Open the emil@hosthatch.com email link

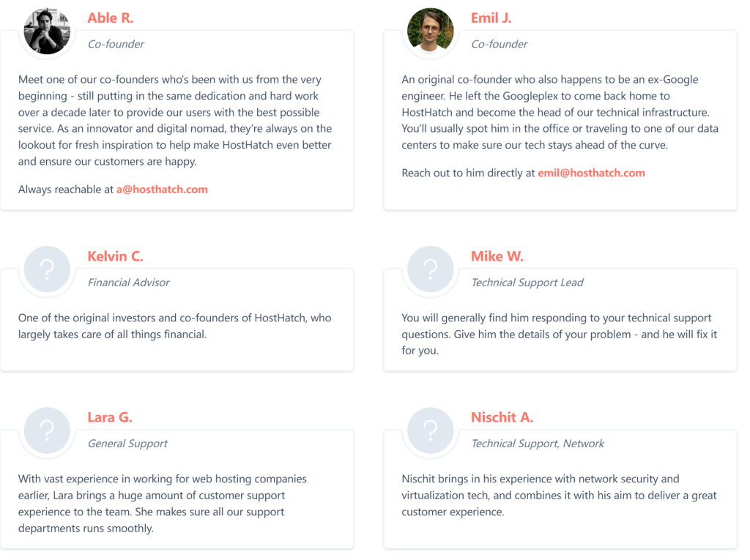pyautogui.click(x=591, y=173)
